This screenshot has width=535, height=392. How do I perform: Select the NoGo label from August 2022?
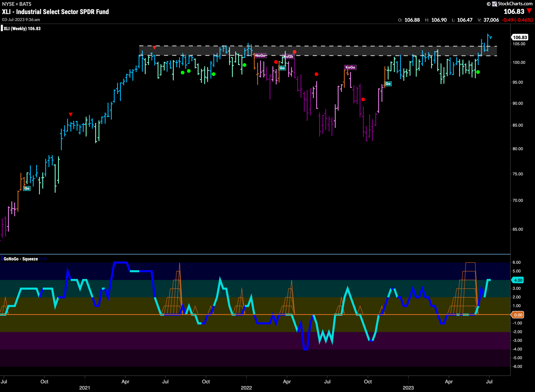tap(350, 67)
